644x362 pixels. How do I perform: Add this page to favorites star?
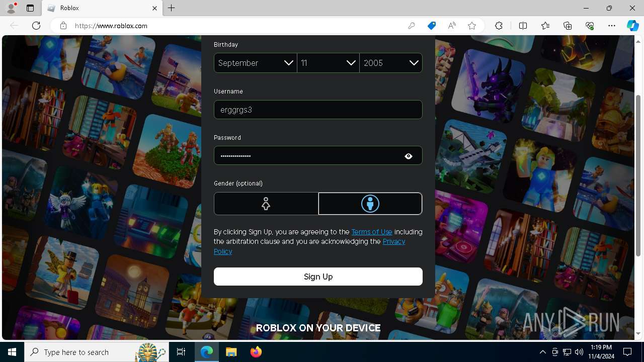(x=472, y=26)
